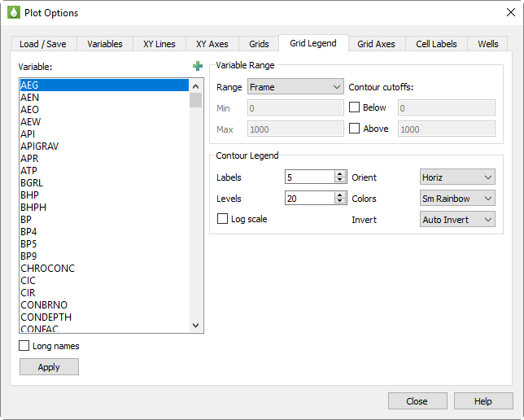524x420 pixels.
Task: Decrease the Labels spinner value
Action: (x=340, y=180)
